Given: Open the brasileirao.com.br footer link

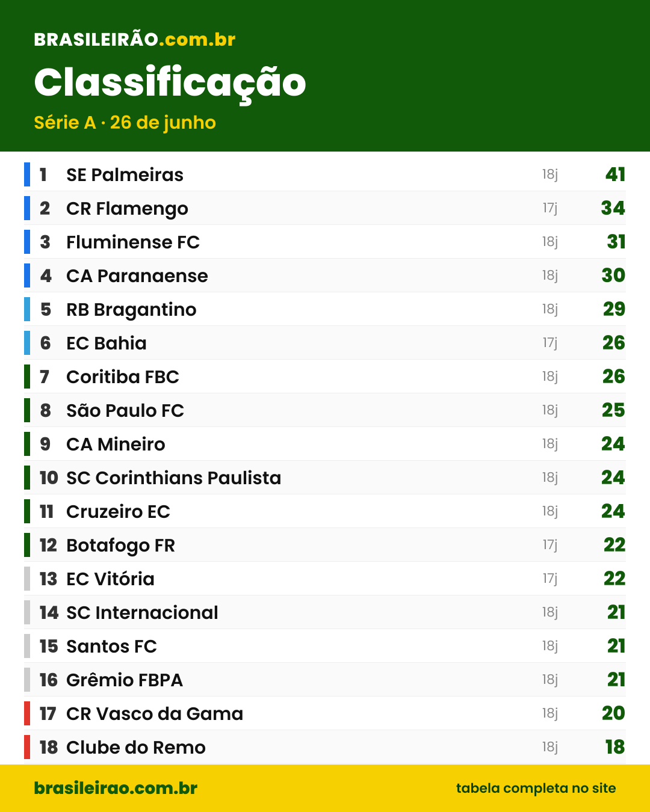Looking at the screenshot, I should click(116, 788).
